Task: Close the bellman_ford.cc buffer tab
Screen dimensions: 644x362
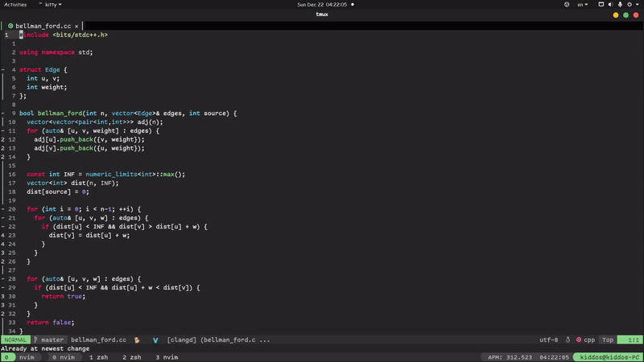Action: point(76,26)
